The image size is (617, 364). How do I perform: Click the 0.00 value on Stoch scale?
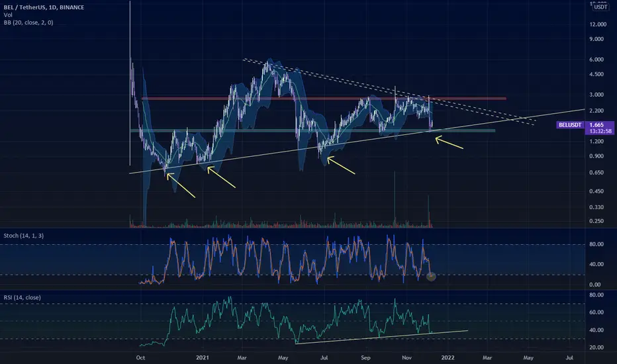tap(595, 284)
